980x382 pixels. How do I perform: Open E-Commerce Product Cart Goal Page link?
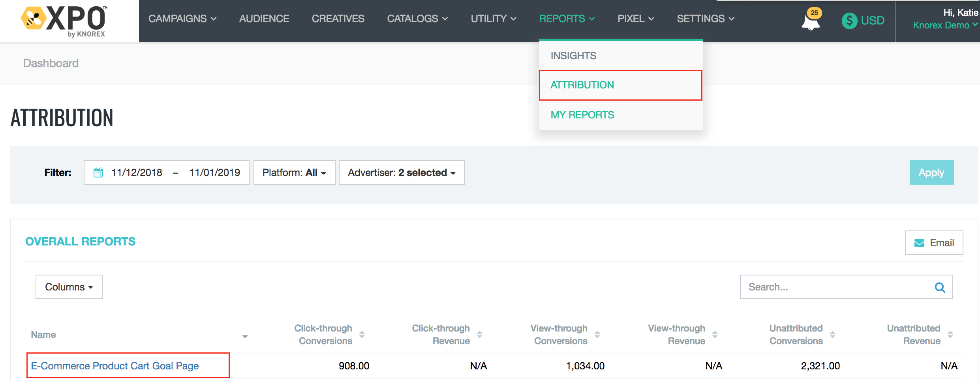point(115,366)
